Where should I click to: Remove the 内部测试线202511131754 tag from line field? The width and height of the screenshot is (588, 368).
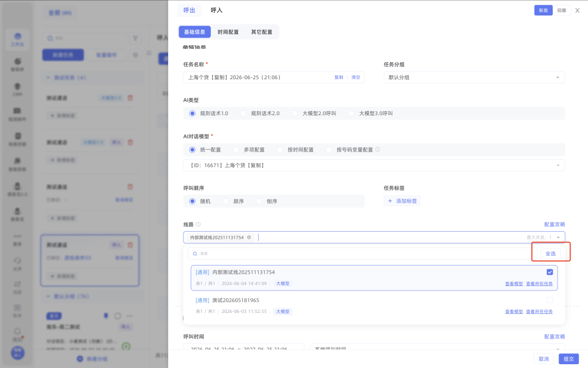pyautogui.click(x=249, y=237)
